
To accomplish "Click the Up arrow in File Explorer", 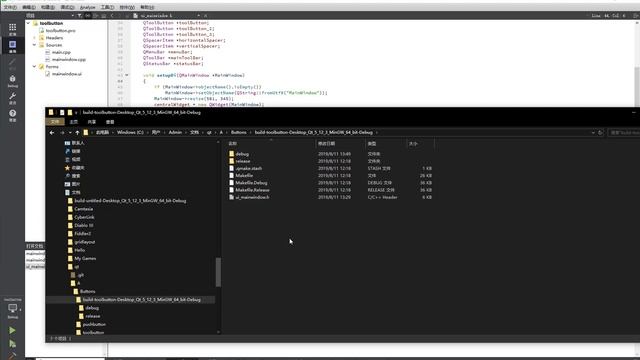I will click(x=77, y=133).
